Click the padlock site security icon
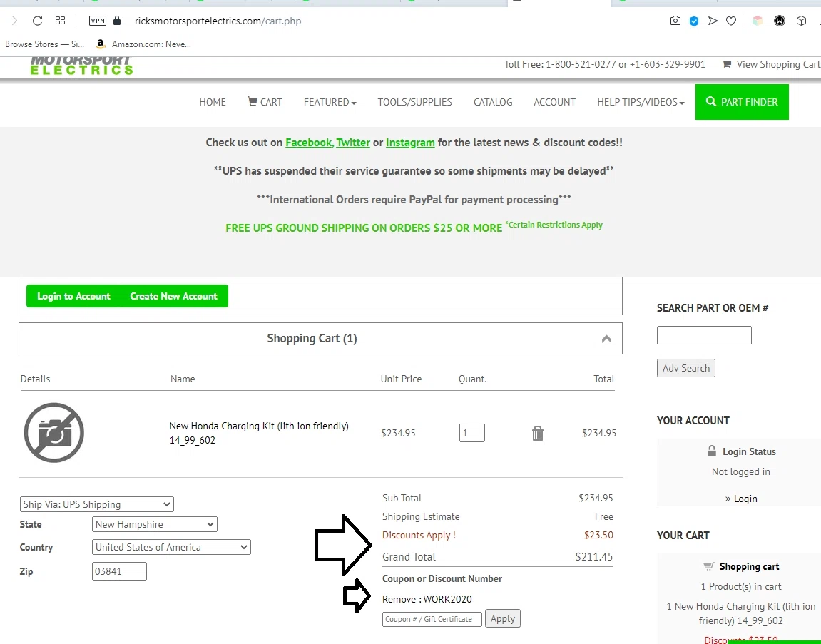The image size is (821, 644). pos(117,21)
